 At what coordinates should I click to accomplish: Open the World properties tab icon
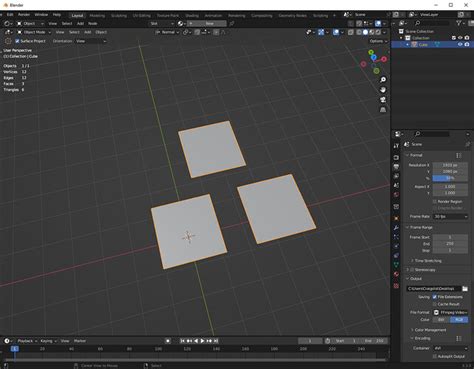(x=396, y=194)
